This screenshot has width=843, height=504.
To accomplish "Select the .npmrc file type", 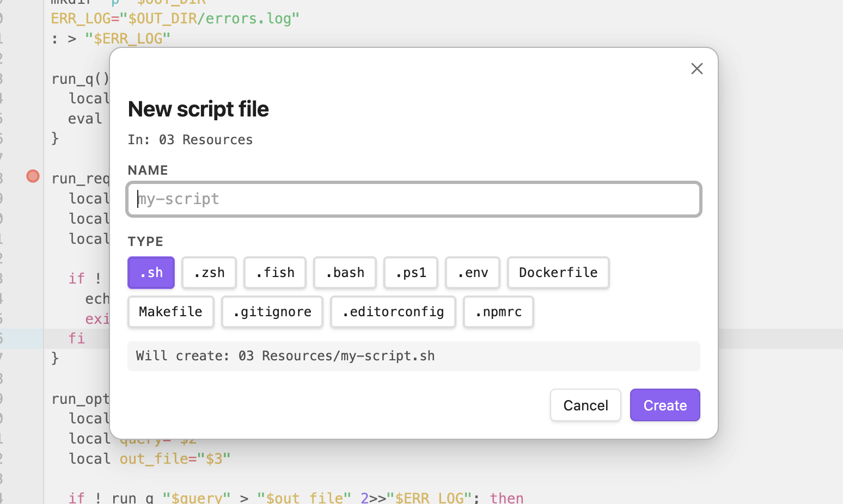I will (498, 312).
